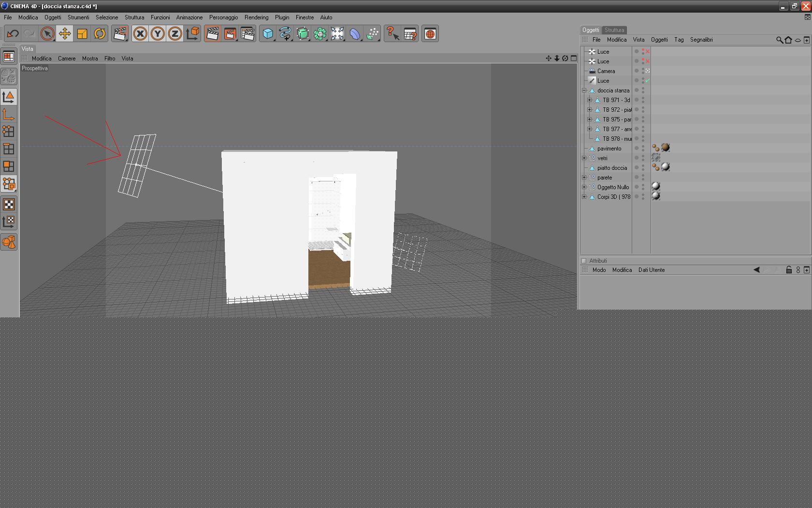The image size is (812, 508).
Task: Open the spline tools icon
Action: coord(285,34)
